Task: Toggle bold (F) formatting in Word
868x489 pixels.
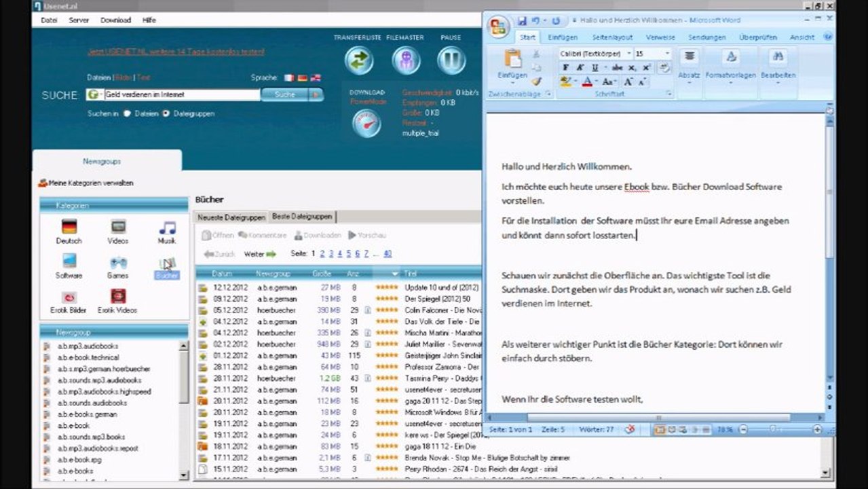Action: point(565,67)
